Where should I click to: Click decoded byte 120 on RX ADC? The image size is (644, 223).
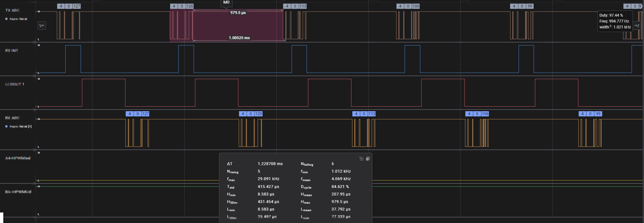pyautogui.click(x=259, y=114)
